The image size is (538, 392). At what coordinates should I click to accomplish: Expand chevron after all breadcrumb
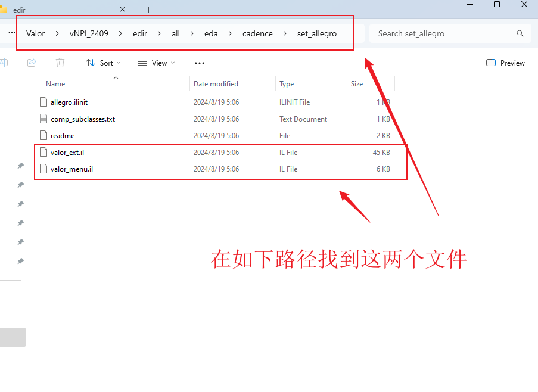[x=192, y=33]
